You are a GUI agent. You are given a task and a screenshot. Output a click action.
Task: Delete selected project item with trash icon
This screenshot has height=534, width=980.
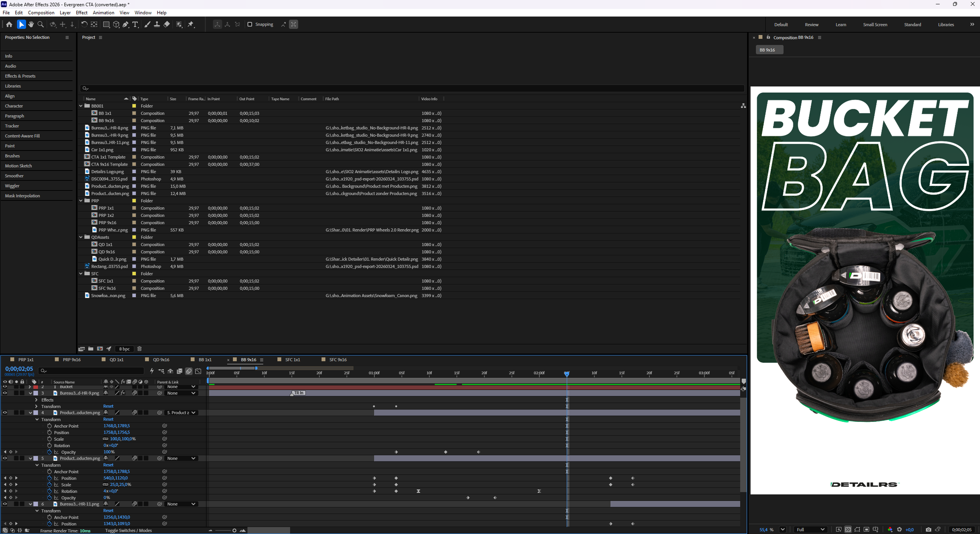pos(140,349)
